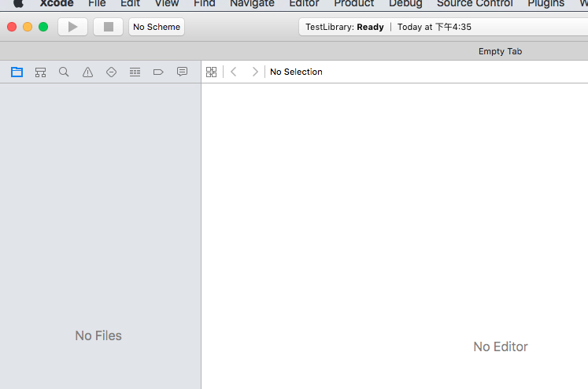Image resolution: width=588 pixels, height=389 pixels.
Task: Select the Empty Tab
Action: [x=500, y=51]
